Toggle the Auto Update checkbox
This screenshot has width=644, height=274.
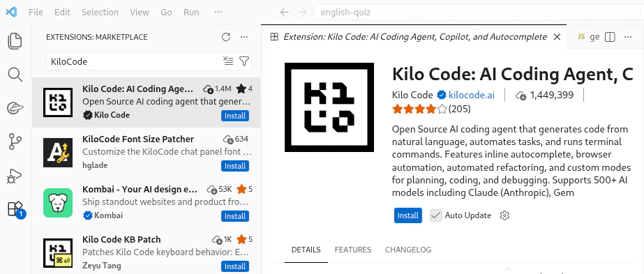click(x=436, y=215)
